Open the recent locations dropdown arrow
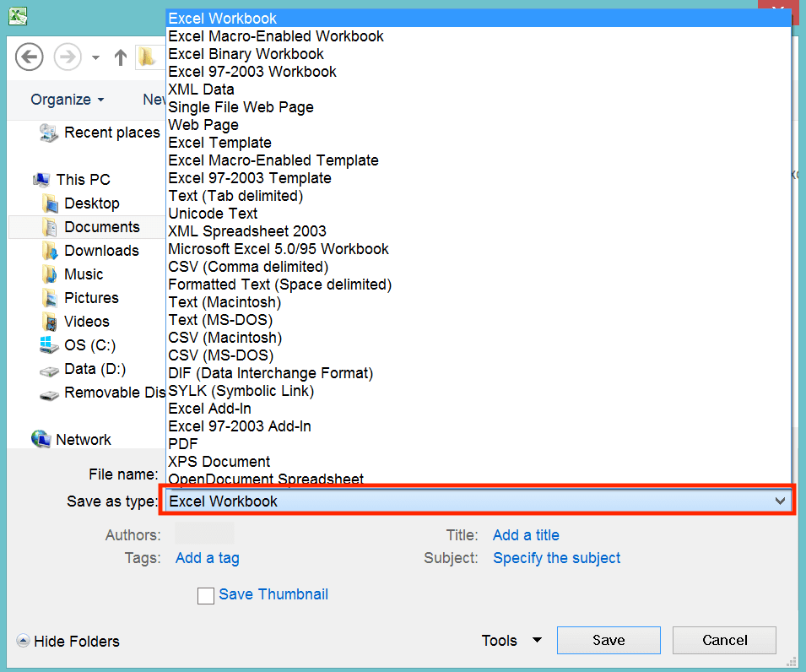 click(95, 57)
